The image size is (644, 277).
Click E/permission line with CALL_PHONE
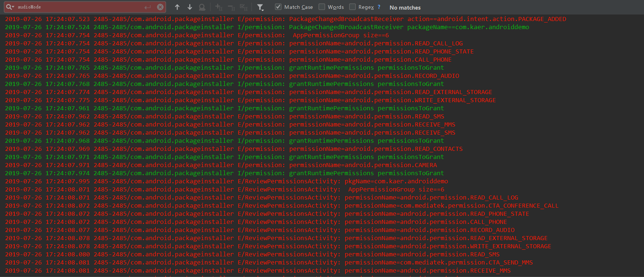click(x=228, y=59)
